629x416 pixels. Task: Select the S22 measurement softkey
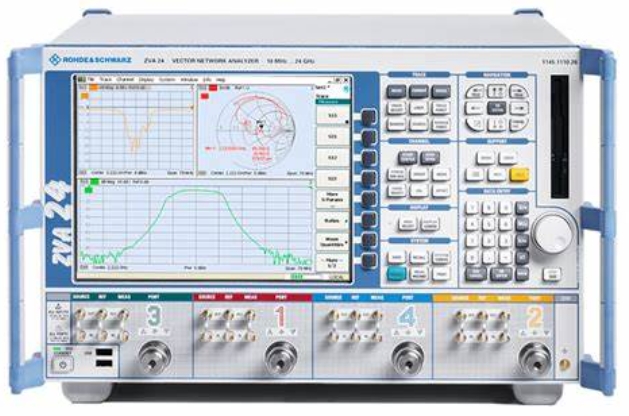[x=333, y=179]
